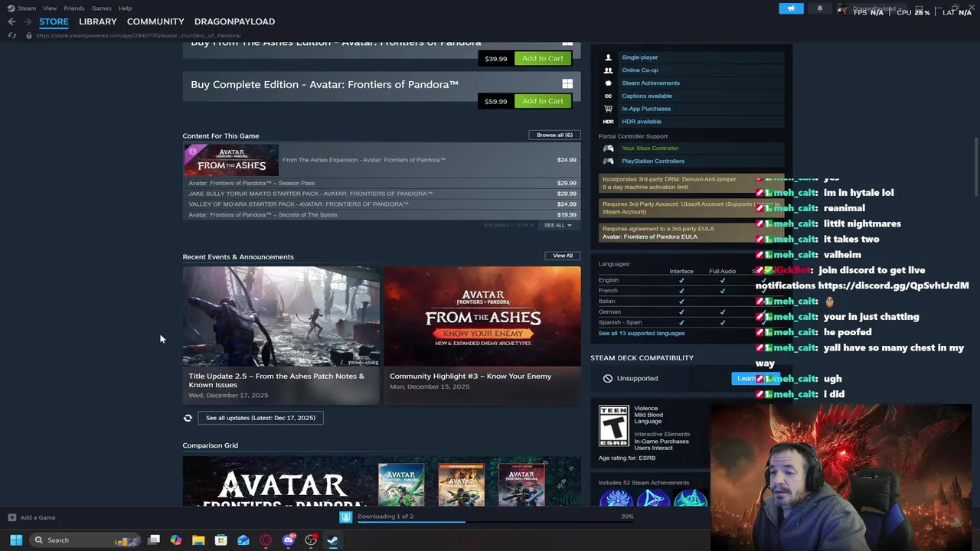Click the Xbox controller icon
The image size is (980, 551).
coord(608,148)
